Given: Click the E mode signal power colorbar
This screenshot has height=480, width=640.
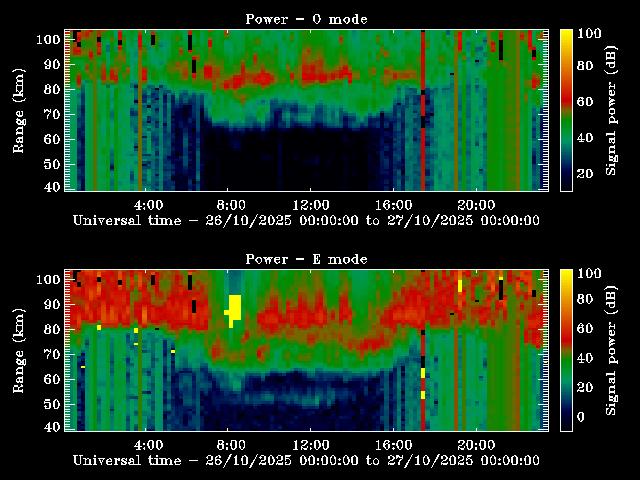Looking at the screenshot, I should [x=566, y=350].
